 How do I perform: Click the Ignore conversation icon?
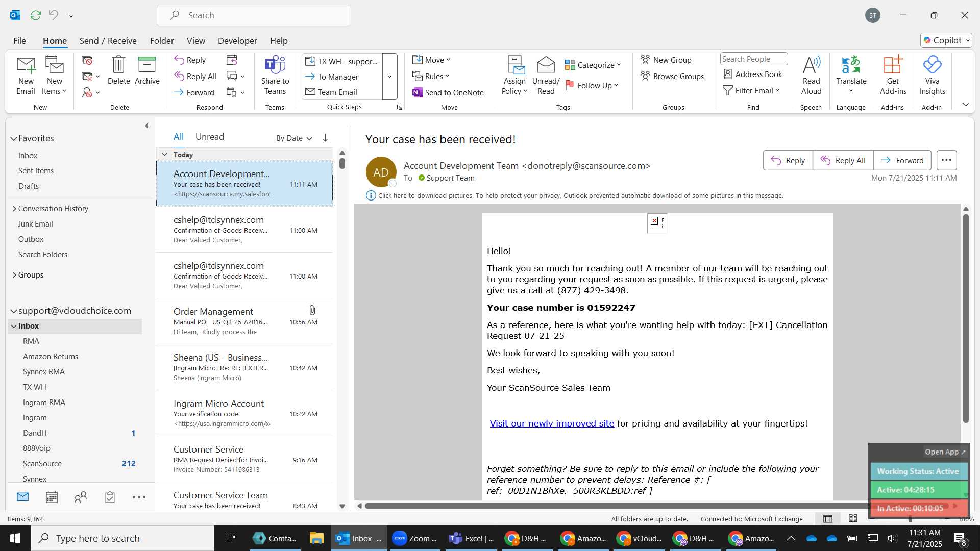(87, 60)
